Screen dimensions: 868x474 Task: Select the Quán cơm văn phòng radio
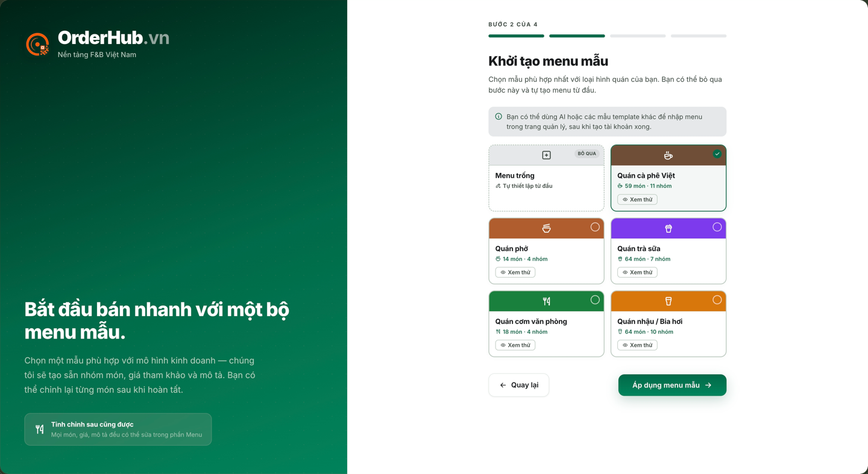click(x=595, y=300)
